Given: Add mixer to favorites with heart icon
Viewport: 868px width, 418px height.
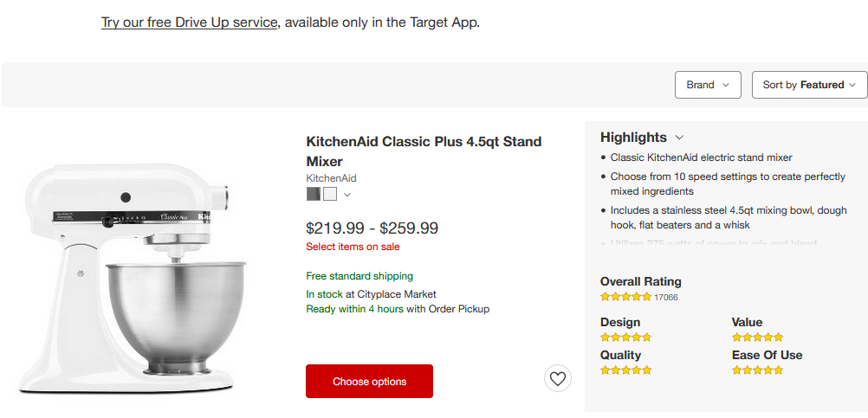Looking at the screenshot, I should point(558,379).
